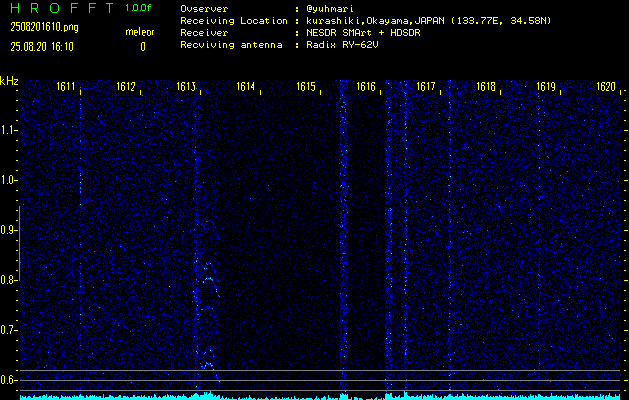
Task: Click the 1620 time marker
Action: pyautogui.click(x=606, y=86)
